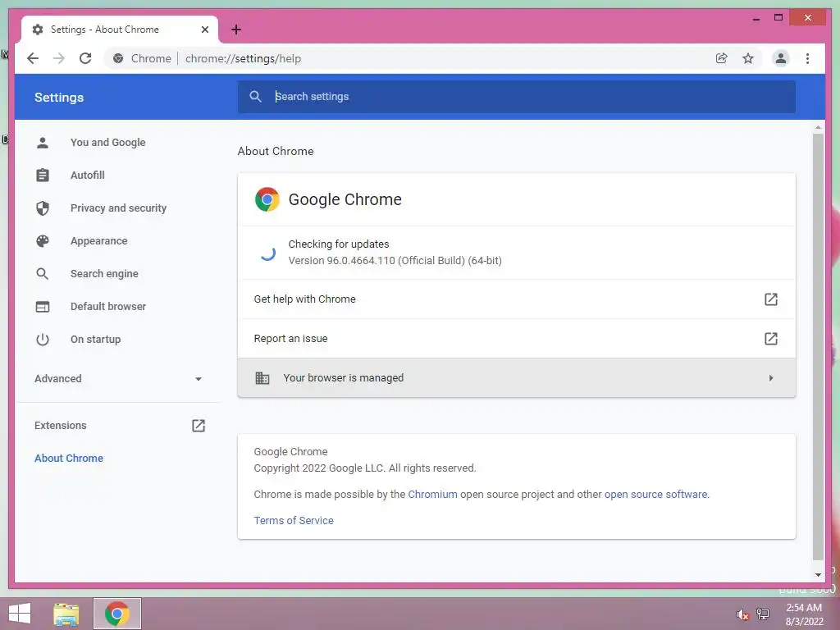The width and height of the screenshot is (840, 630).
Task: Open File Explorer from the taskbar
Action: tap(66, 614)
